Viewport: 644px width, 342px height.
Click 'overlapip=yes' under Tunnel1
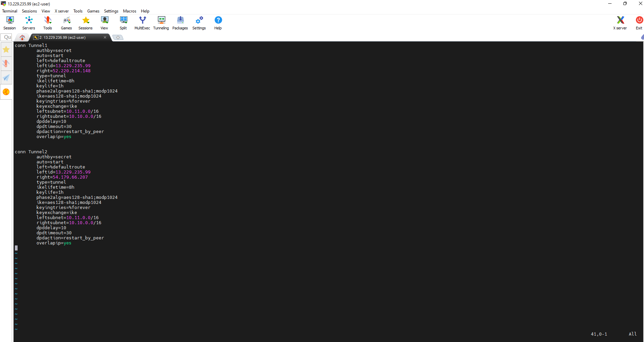pos(54,136)
